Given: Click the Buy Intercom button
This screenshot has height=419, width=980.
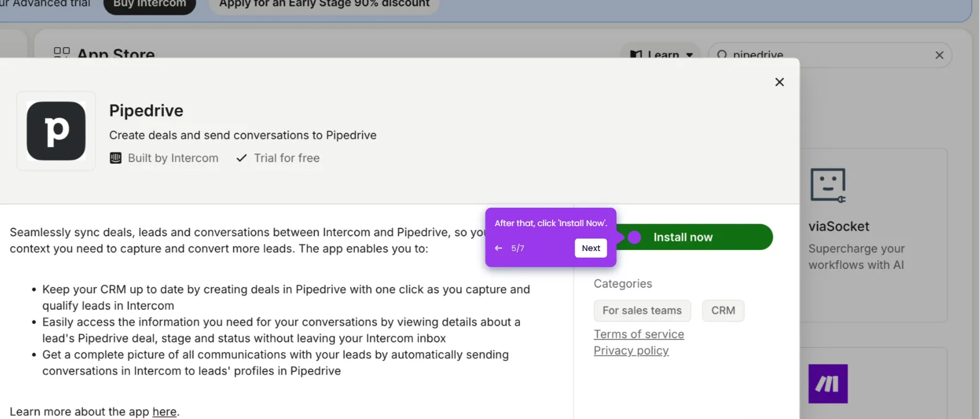Looking at the screenshot, I should pos(150,5).
